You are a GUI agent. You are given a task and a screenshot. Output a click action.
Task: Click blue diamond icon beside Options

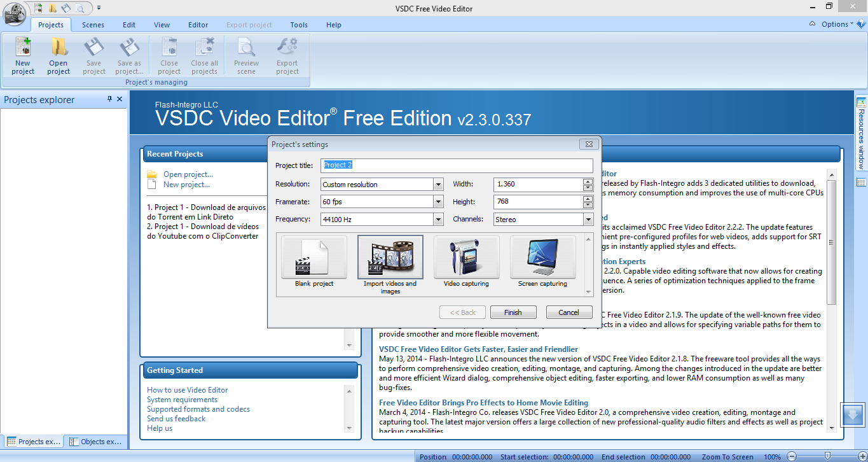(x=861, y=24)
